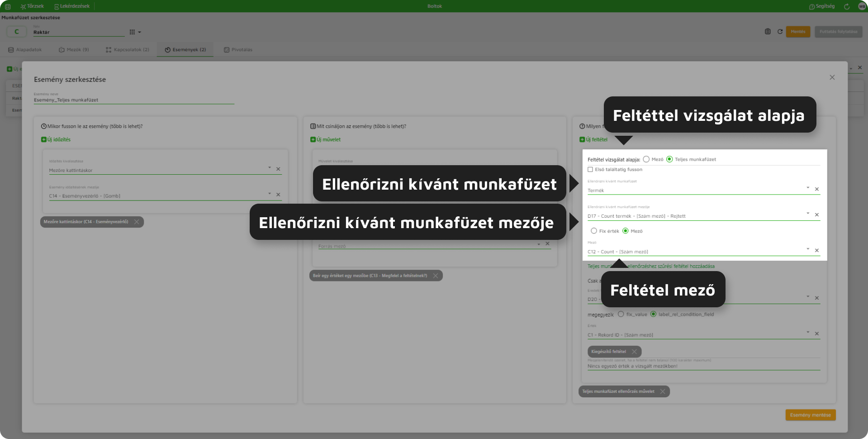Expand the Mezőre kattintáskor dropdown arrow
This screenshot has height=439, width=868.
pos(270,168)
